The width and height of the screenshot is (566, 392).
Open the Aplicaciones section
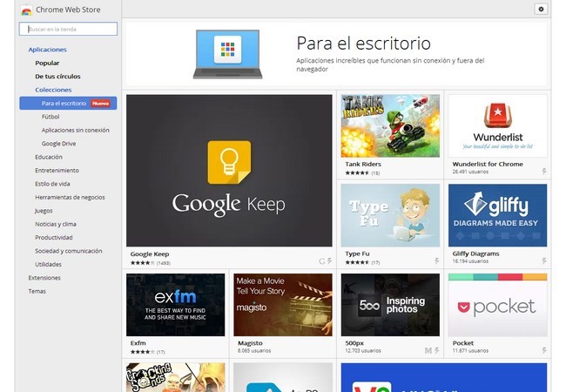(x=47, y=50)
